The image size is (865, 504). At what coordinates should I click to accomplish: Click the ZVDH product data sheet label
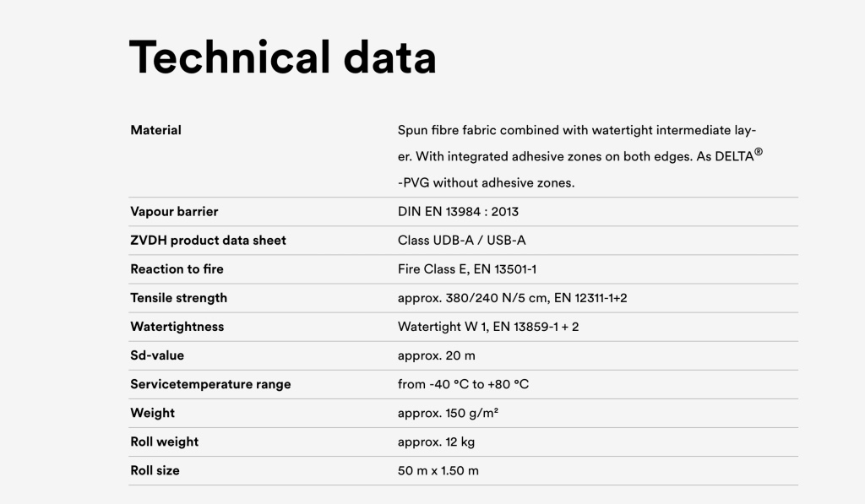pos(208,240)
